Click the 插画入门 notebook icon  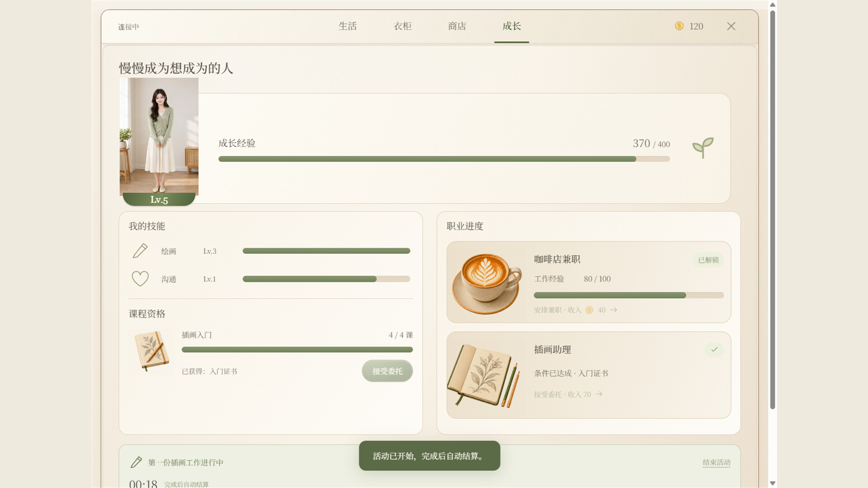(152, 351)
